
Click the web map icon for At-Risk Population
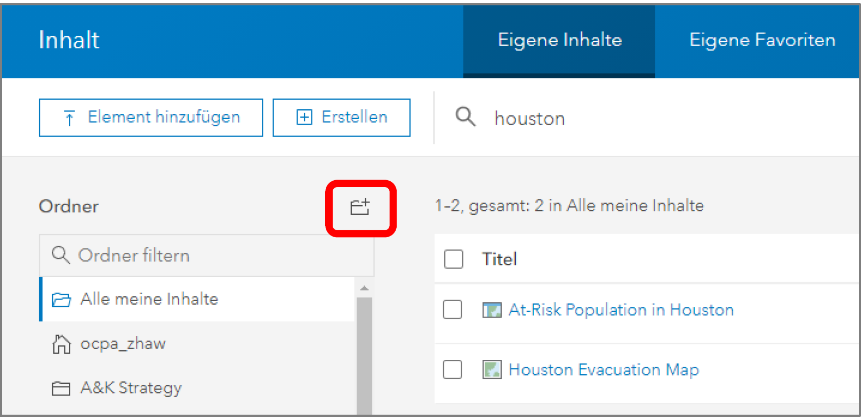point(492,310)
